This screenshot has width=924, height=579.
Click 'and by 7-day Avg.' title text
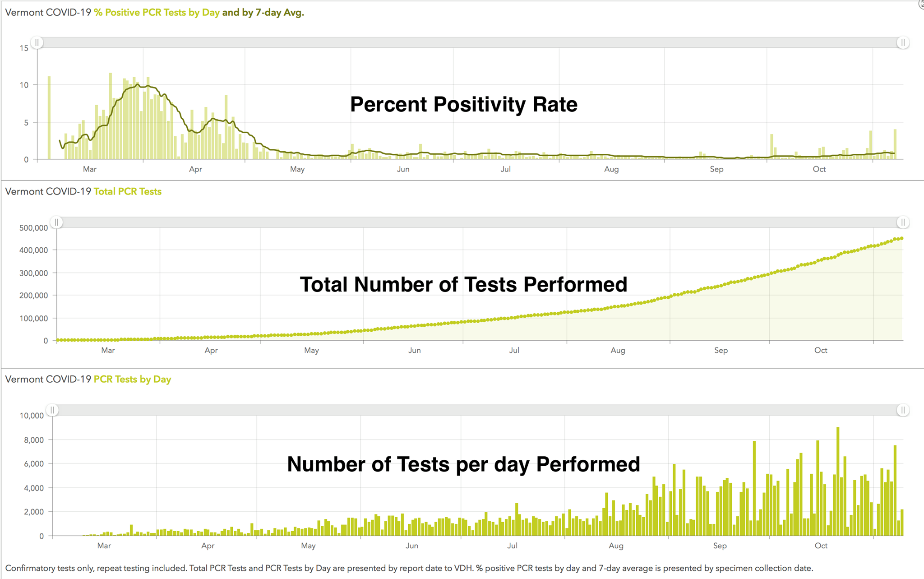coord(263,13)
